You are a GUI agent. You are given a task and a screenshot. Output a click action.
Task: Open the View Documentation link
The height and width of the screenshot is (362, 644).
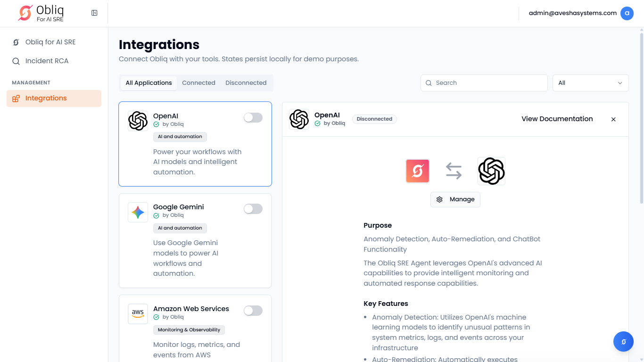coord(557,119)
